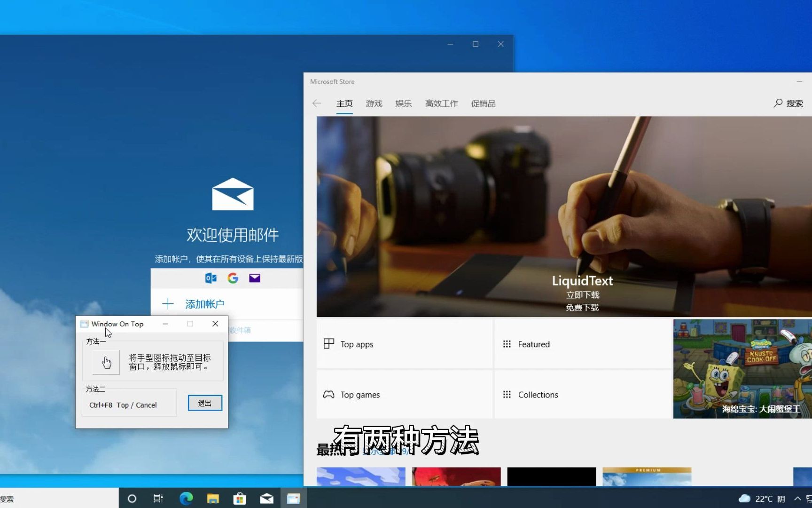Click the Window On Top taskbar icon
This screenshot has height=508, width=812.
(294, 499)
